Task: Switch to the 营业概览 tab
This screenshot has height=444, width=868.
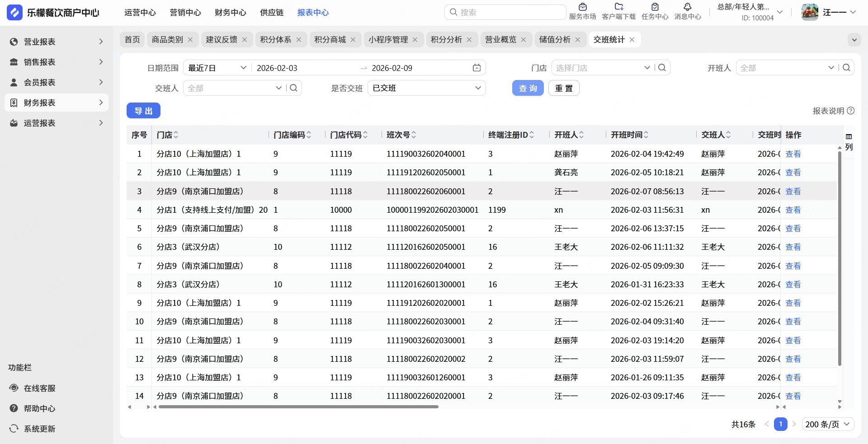Action: tap(500, 40)
